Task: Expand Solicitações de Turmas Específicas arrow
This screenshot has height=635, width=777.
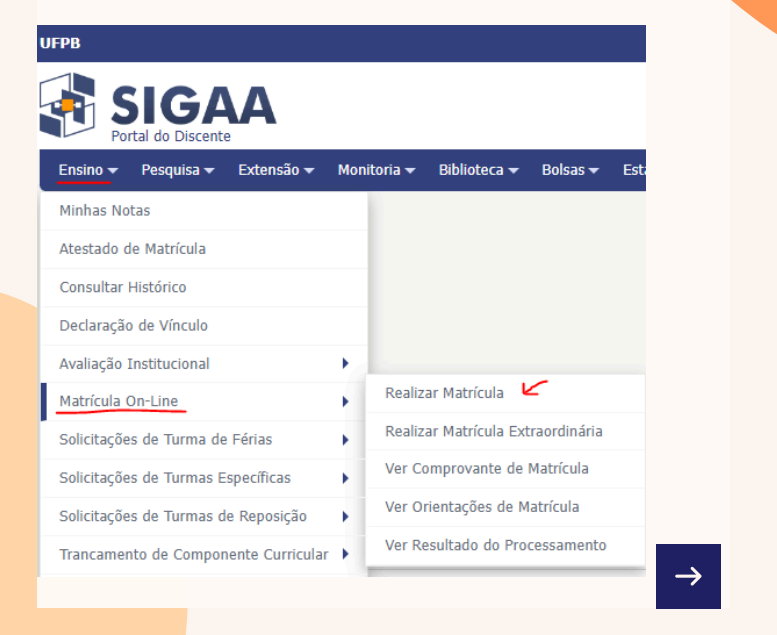Action: click(345, 478)
